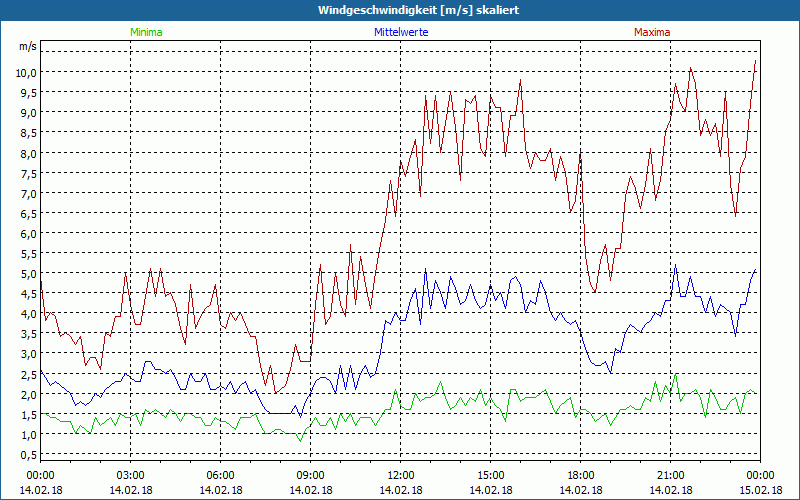Select the red 'Maxima' legend label

click(652, 32)
